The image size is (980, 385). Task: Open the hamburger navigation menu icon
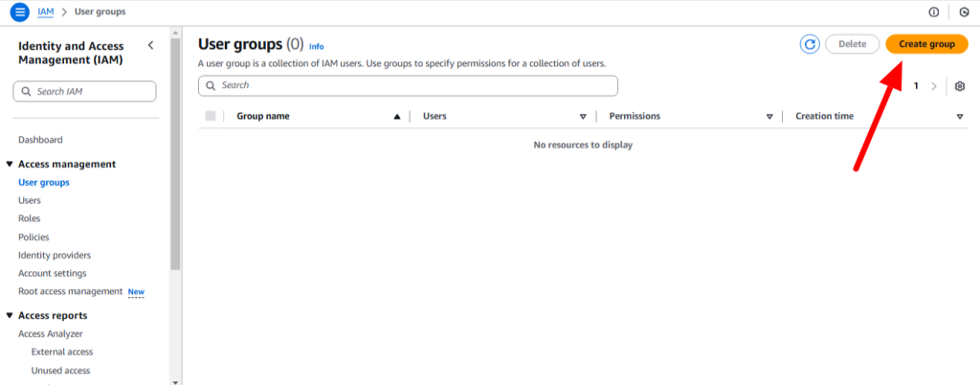point(20,11)
